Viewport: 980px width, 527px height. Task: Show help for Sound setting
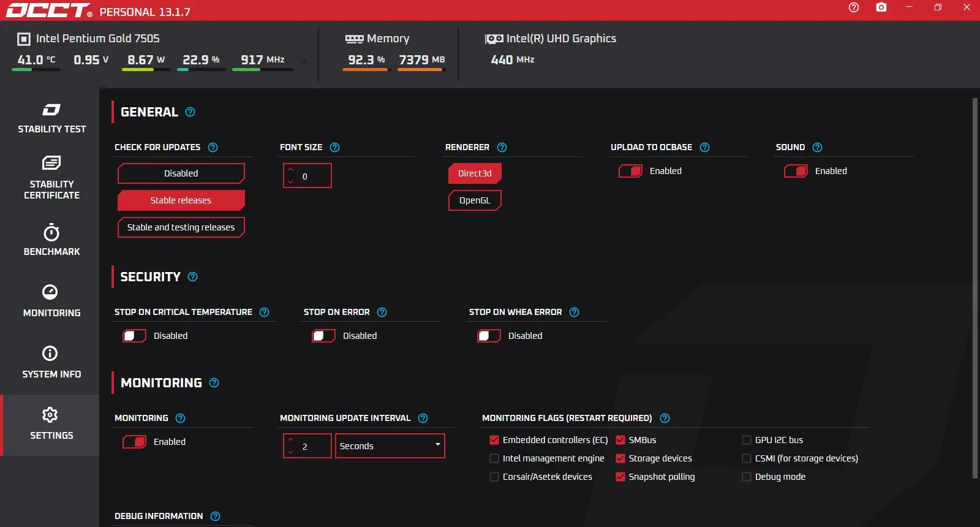(818, 148)
